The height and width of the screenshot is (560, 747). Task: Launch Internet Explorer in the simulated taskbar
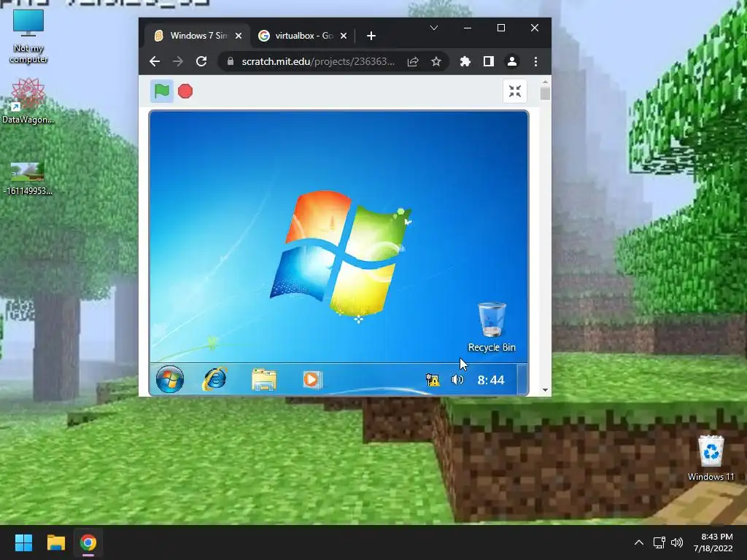(x=215, y=379)
